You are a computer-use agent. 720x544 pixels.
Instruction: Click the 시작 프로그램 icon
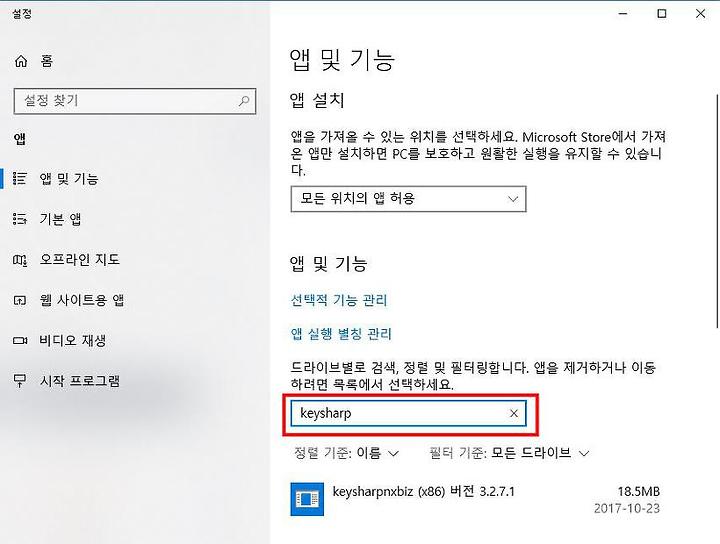(x=20, y=381)
